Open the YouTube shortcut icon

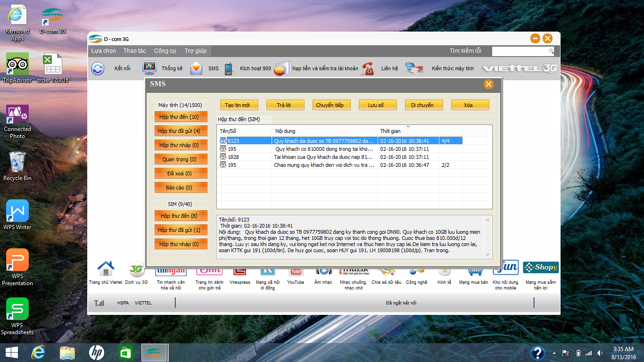pos(296,271)
